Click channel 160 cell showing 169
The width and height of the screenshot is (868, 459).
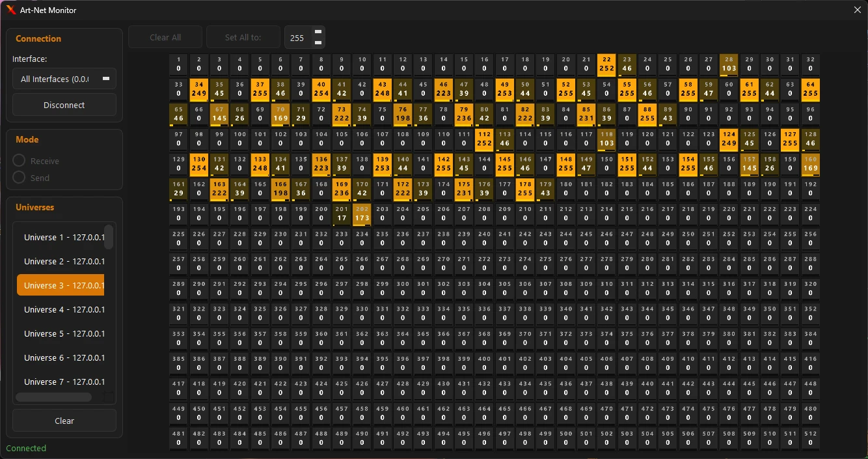pyautogui.click(x=810, y=164)
